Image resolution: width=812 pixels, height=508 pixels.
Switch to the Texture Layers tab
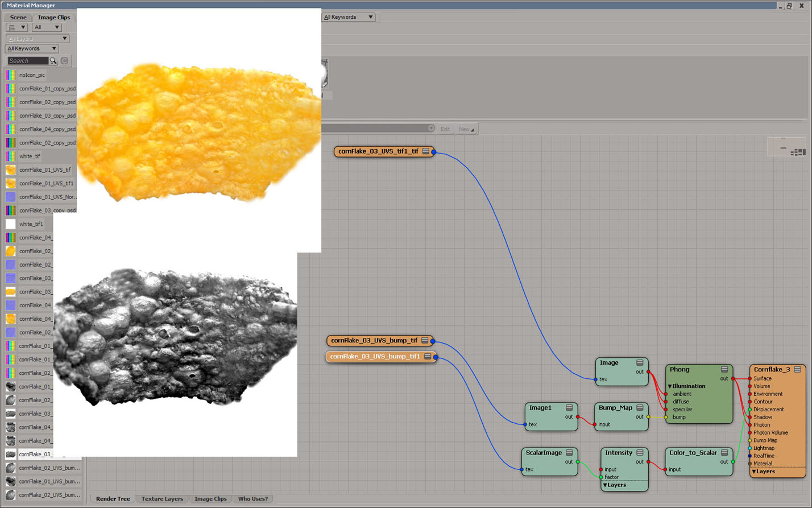(x=162, y=499)
